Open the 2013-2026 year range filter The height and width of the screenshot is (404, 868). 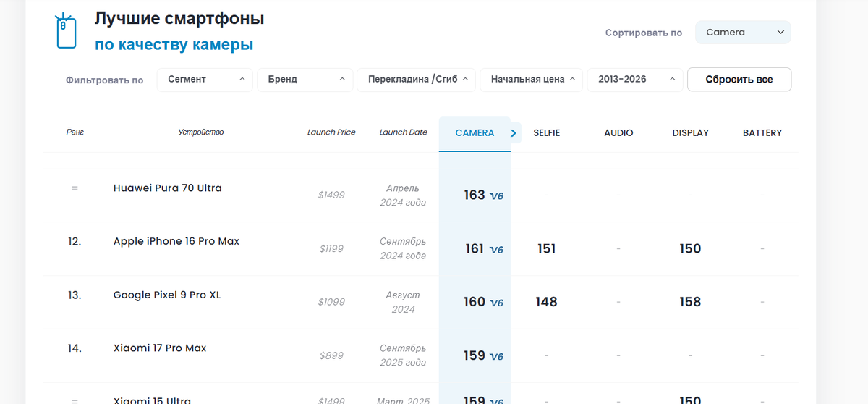pos(634,80)
